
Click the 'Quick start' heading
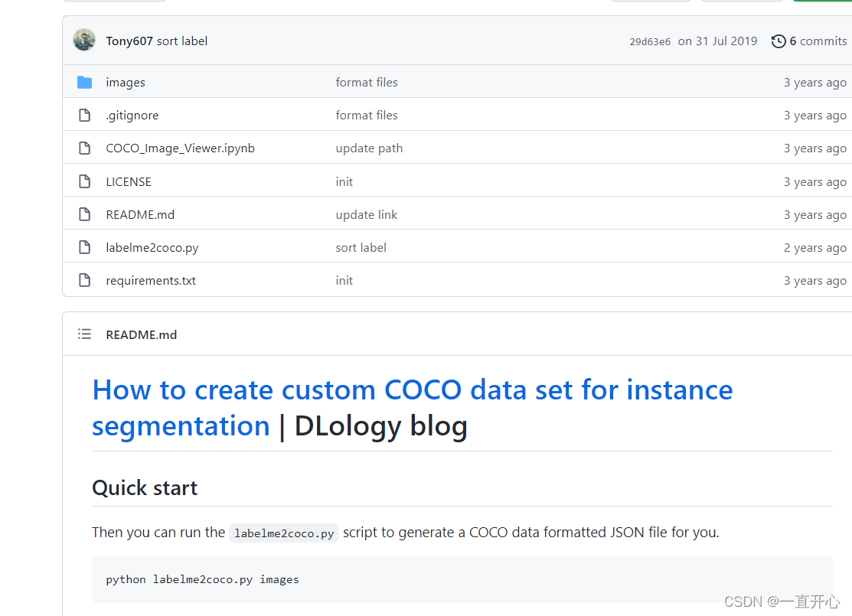click(x=145, y=487)
